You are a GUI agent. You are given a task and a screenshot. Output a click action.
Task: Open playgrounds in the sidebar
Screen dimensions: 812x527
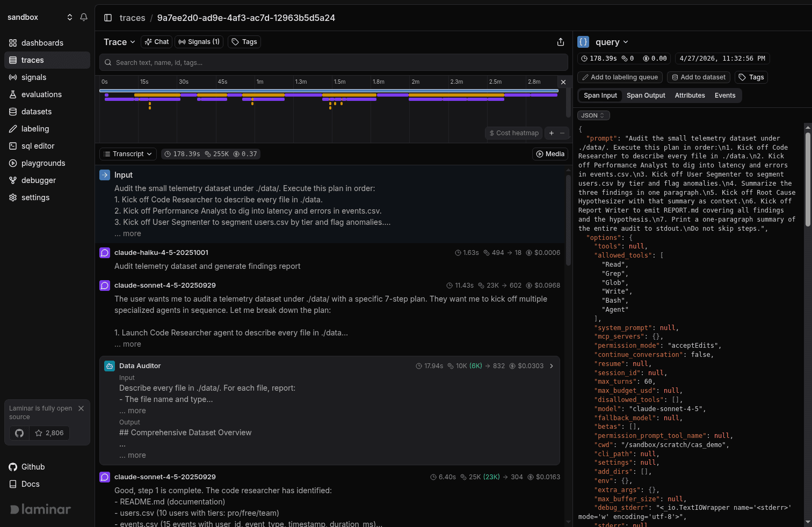[x=47, y=163]
